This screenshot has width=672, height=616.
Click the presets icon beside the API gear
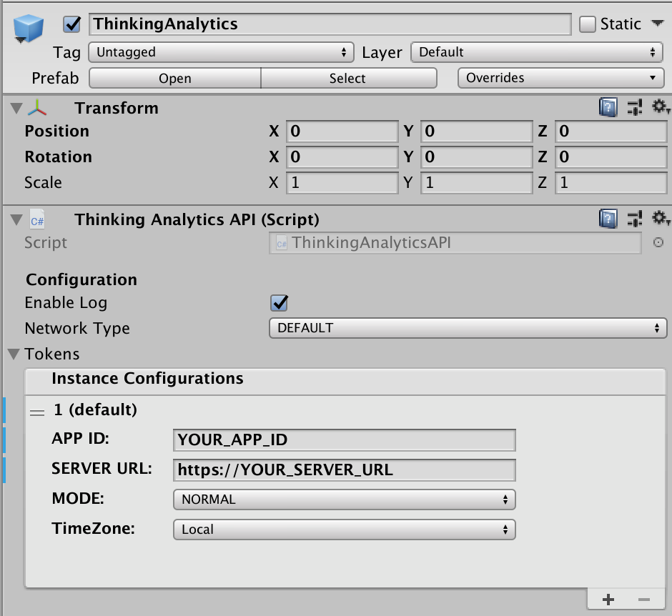[634, 219]
